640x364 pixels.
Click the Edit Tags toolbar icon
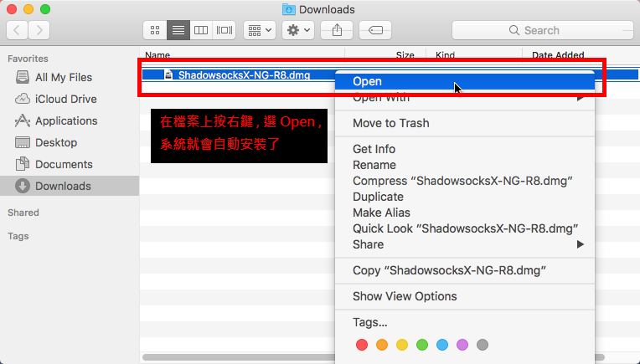375,30
